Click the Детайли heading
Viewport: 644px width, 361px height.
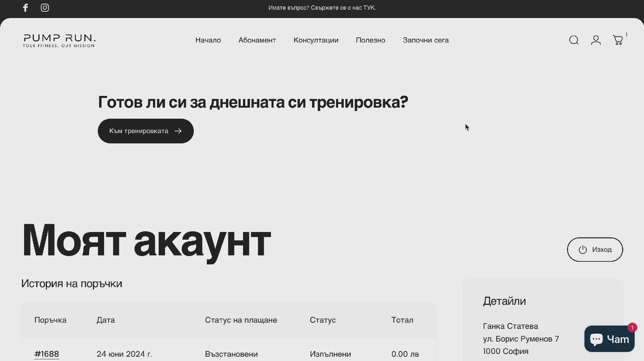click(x=504, y=301)
